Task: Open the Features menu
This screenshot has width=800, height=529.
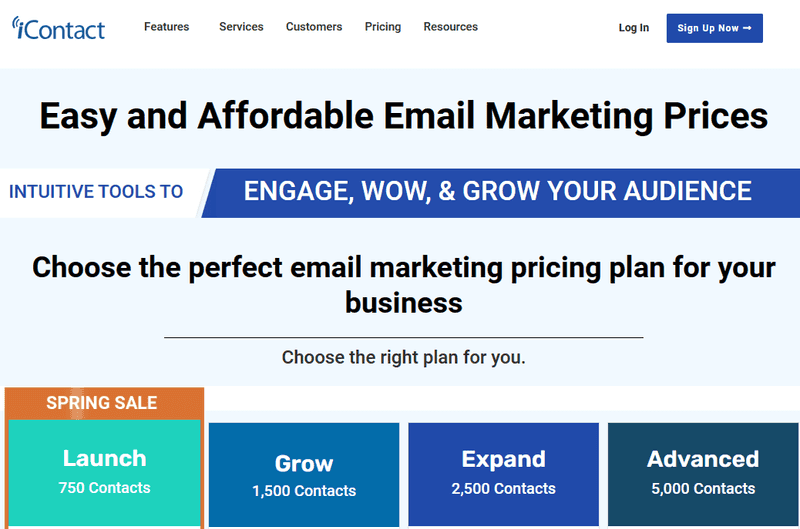Action: 166,27
